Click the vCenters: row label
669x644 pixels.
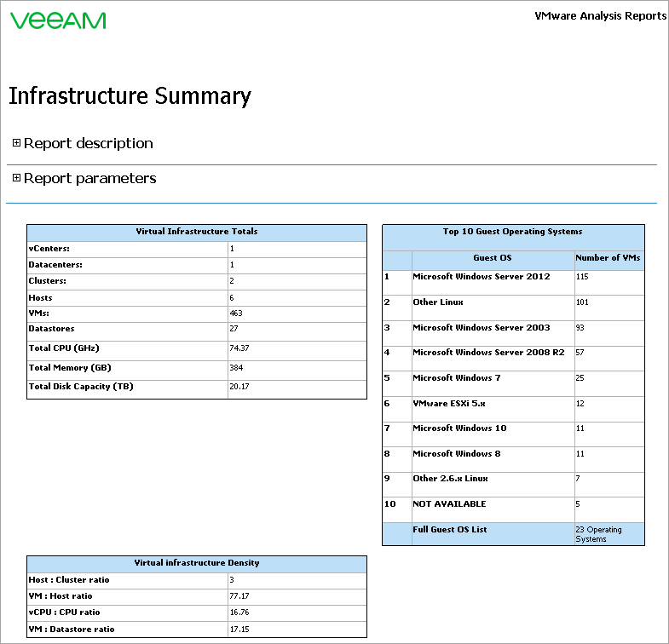(49, 249)
